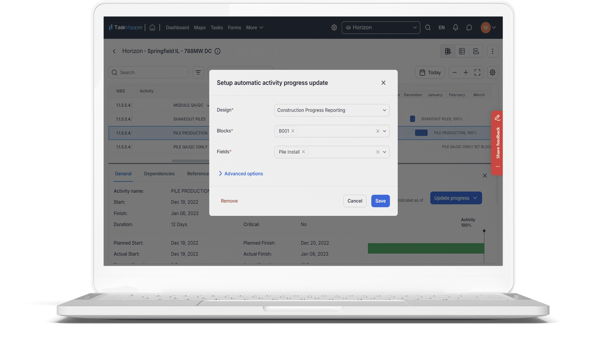Expand the Fields dropdown arrow
The width and height of the screenshot is (598, 364).
384,152
